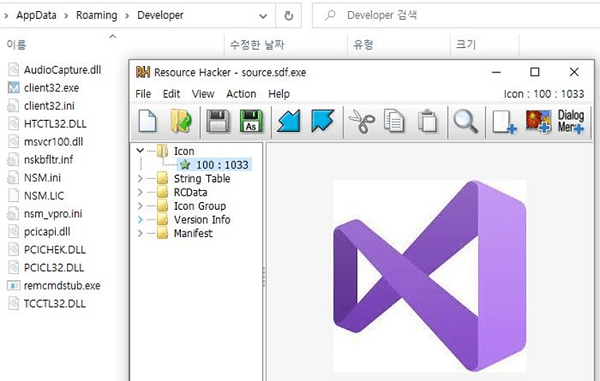The height and width of the screenshot is (381, 600).
Task: Select client32.exe in Explorer
Action: 43,88
